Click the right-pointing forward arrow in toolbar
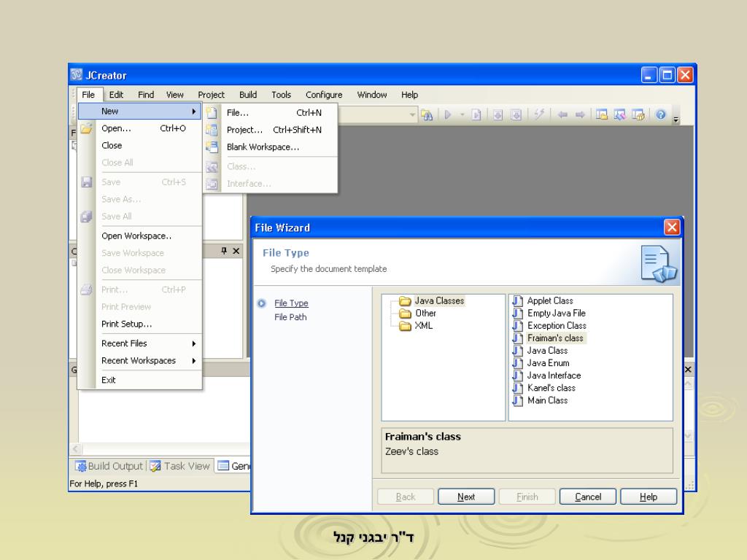Screen dimensions: 747x560 (x=580, y=114)
